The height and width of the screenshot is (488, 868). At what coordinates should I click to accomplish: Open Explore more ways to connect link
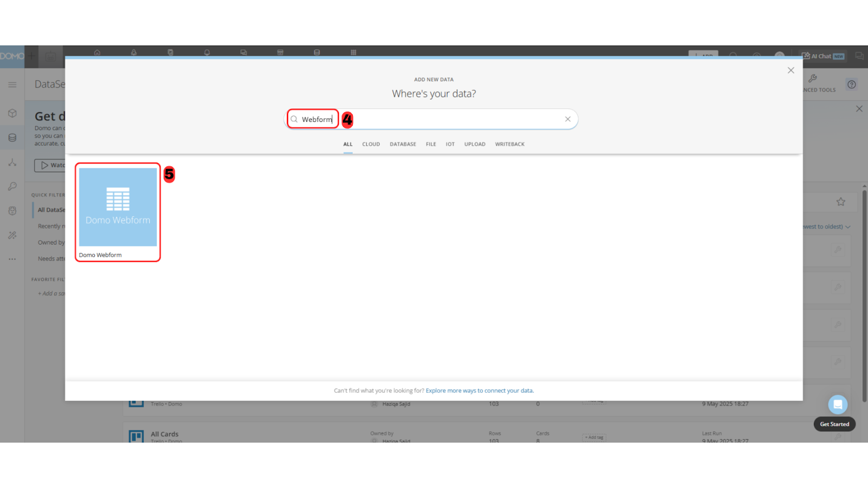coord(480,390)
